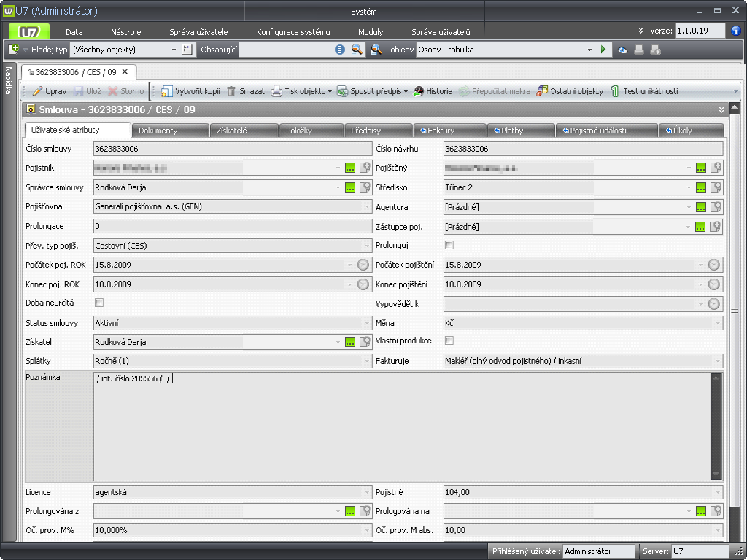Viewport: 747px width, 560px height.
Task: Click the Ostatní objekty button
Action: [570, 91]
